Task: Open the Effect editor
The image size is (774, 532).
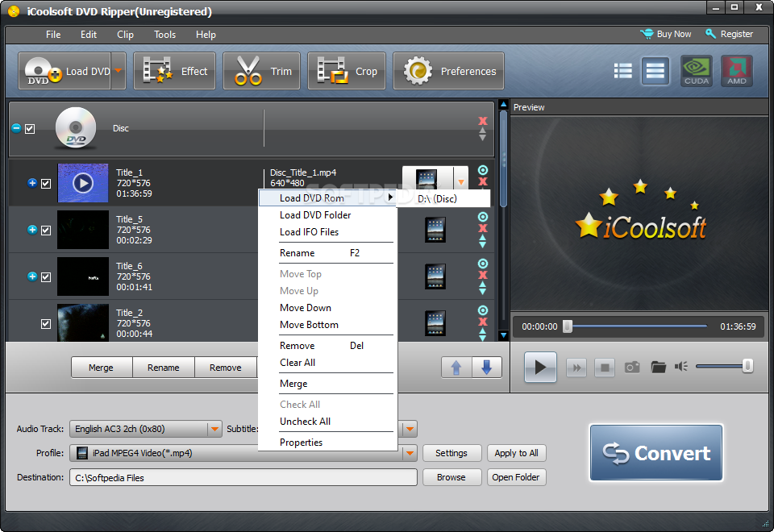Action: [175, 71]
